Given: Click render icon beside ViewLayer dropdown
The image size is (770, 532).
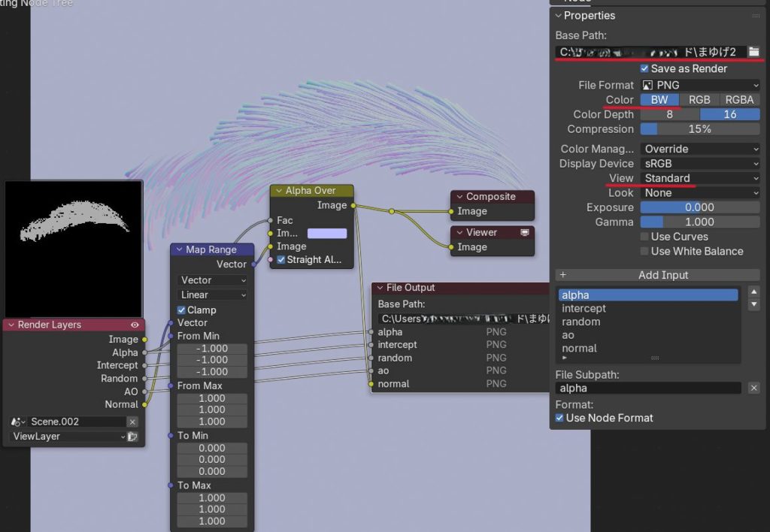Looking at the screenshot, I should (x=132, y=437).
